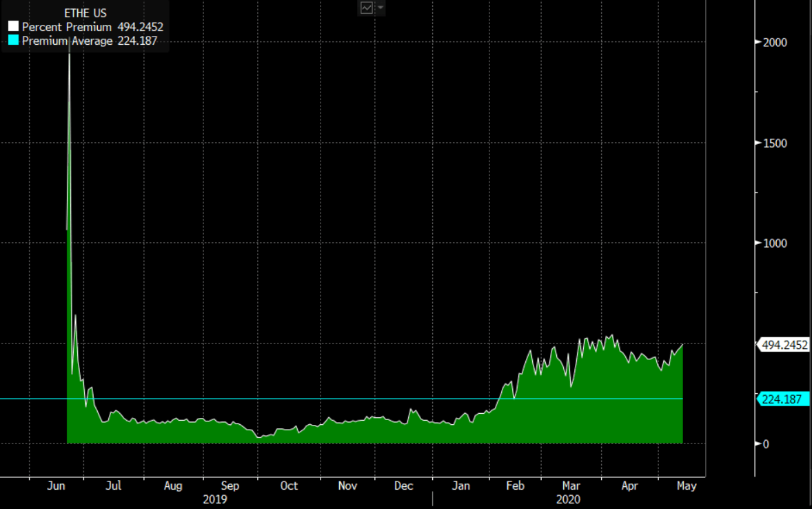Click the cyan 224.187 average axis tag
This screenshot has height=509, width=812.
[x=784, y=399]
